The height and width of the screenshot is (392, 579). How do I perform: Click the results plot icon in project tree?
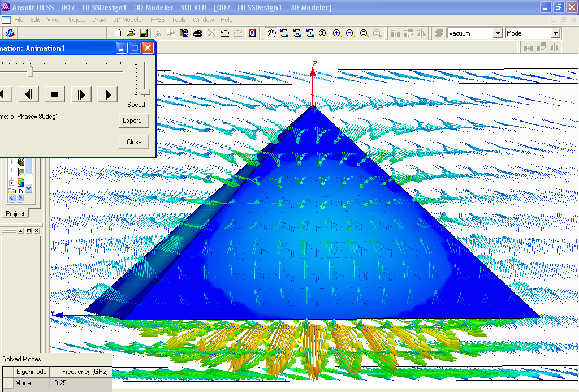click(x=21, y=172)
